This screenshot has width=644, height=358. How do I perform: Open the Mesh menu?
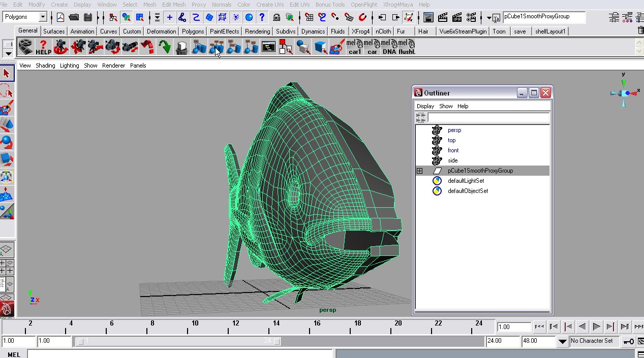tap(149, 5)
